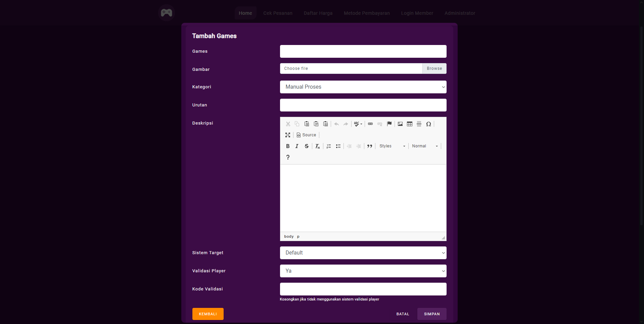Click Insert Horizontal Line icon
The width and height of the screenshot is (644, 324).
(x=419, y=124)
